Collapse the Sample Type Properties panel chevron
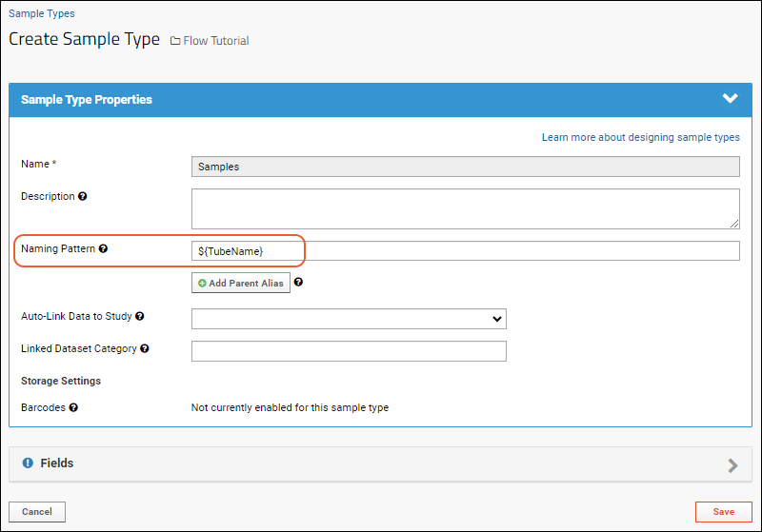The image size is (762, 532). tap(730, 99)
